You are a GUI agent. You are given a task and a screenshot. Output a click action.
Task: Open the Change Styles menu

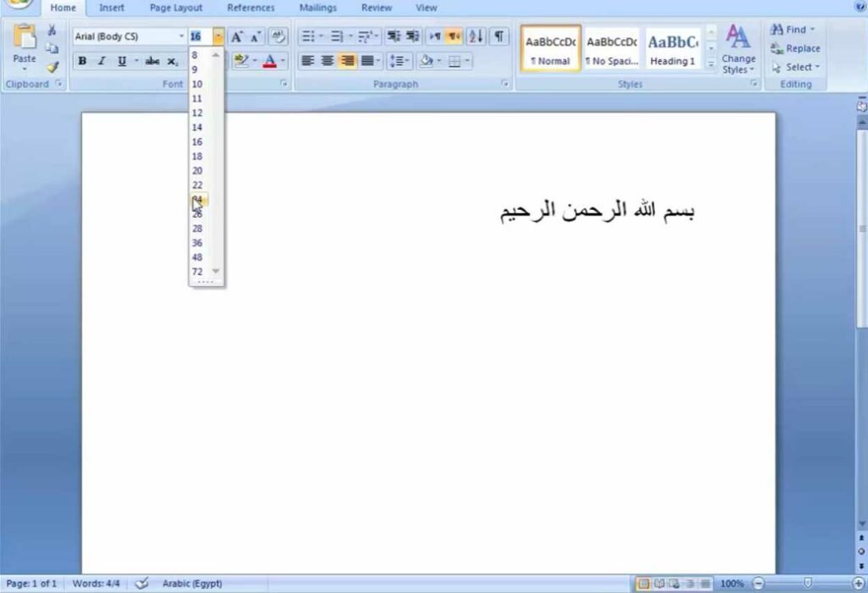click(738, 48)
